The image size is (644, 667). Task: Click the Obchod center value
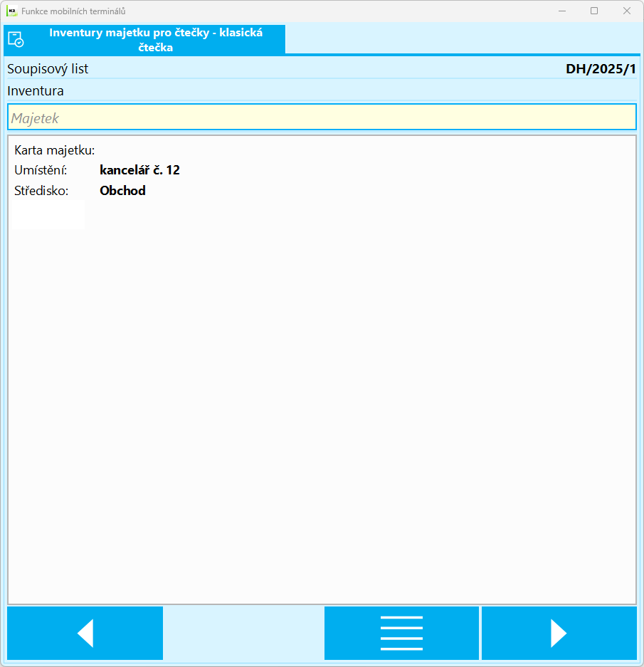click(122, 191)
